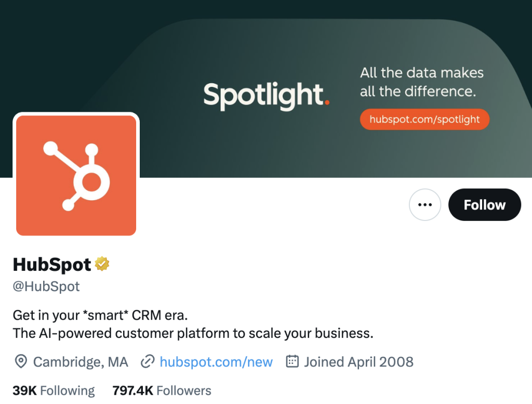532x404 pixels.
Task: Click the gold verified badge beside HubSpot
Action: click(x=102, y=265)
